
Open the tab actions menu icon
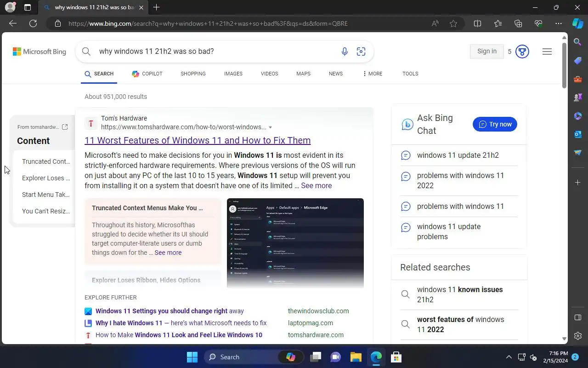click(x=28, y=7)
